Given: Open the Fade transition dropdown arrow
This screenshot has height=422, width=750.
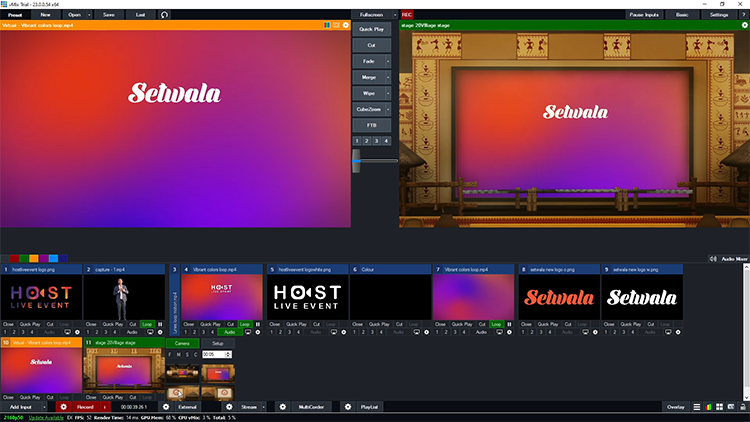Looking at the screenshot, I should coord(389,61).
